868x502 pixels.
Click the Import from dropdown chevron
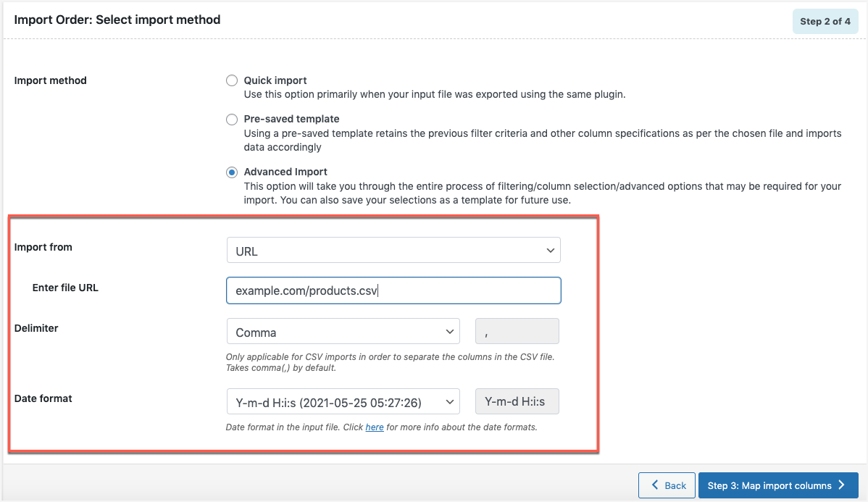tap(551, 249)
